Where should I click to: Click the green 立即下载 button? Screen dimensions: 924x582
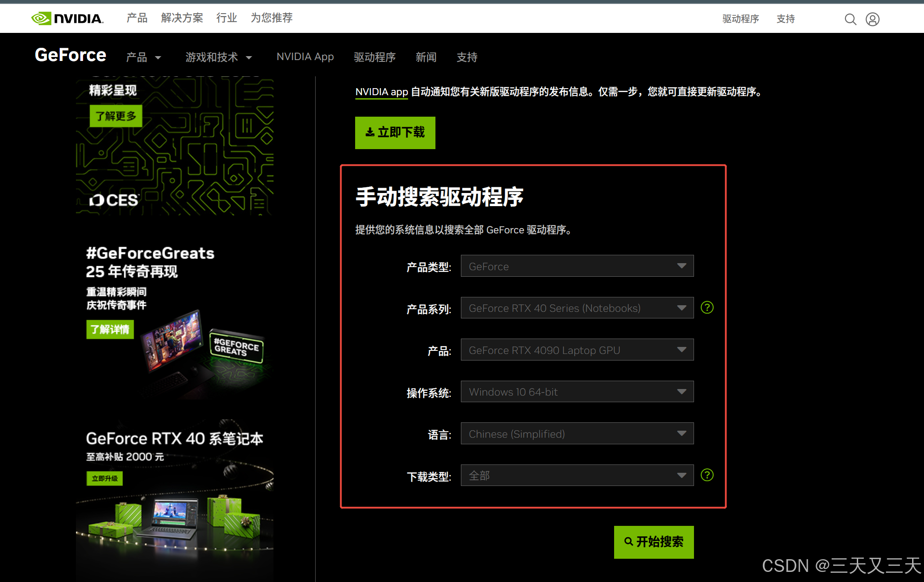pos(395,132)
